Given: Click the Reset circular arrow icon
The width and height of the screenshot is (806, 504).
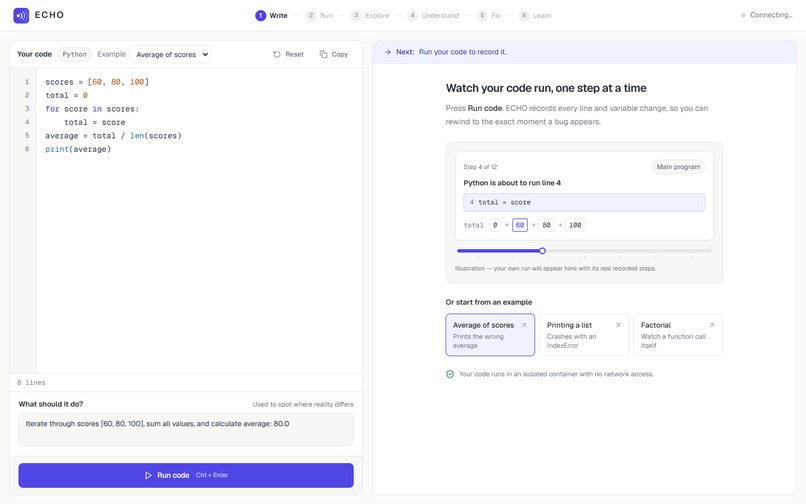Looking at the screenshot, I should point(277,54).
